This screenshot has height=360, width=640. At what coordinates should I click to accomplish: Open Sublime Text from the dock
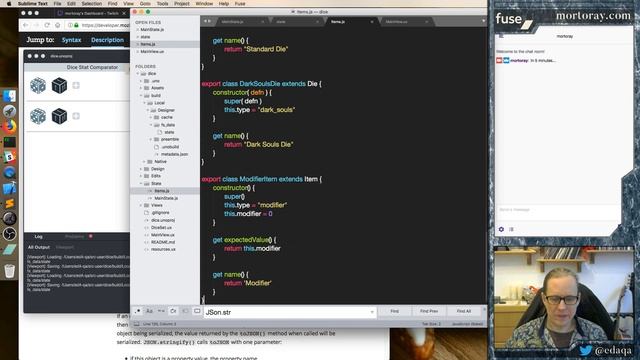coord(9,203)
